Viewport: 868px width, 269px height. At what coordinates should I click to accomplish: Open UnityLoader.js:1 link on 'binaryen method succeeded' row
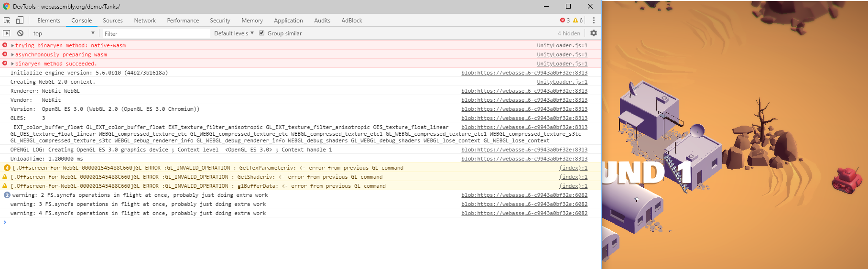[x=562, y=64]
